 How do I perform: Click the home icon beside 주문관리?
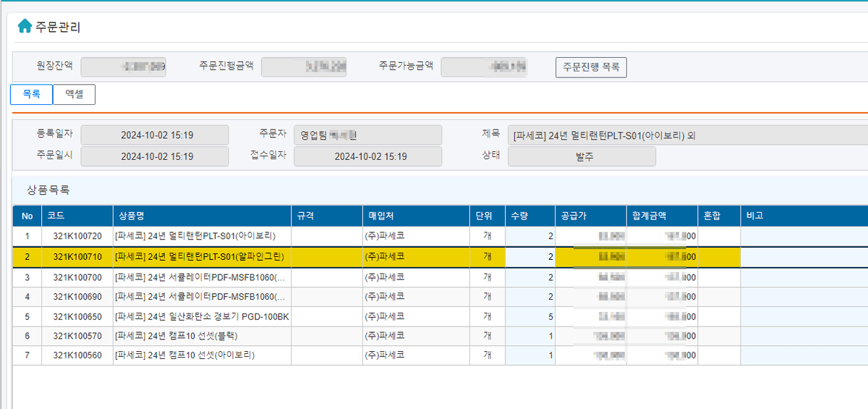click(25, 27)
